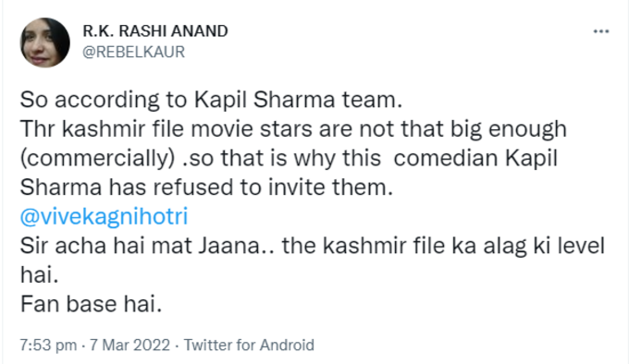This screenshot has width=629, height=364.
Task: Open the Twitter for Android source link
Action: (x=249, y=346)
